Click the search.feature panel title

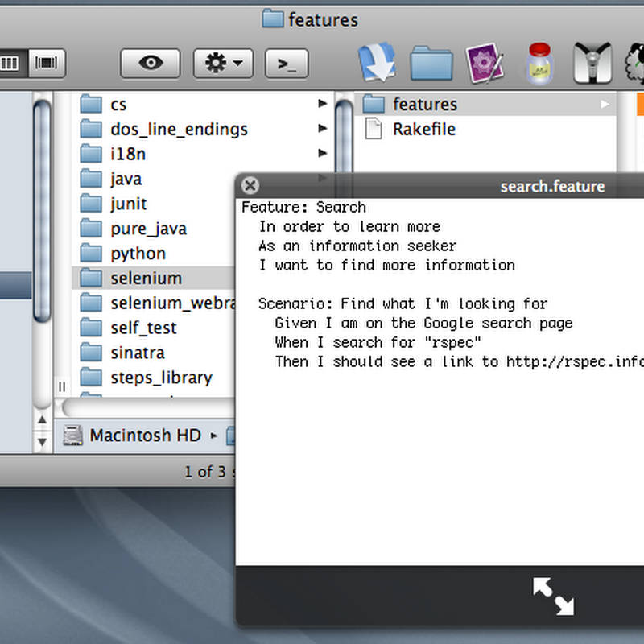[x=552, y=187]
